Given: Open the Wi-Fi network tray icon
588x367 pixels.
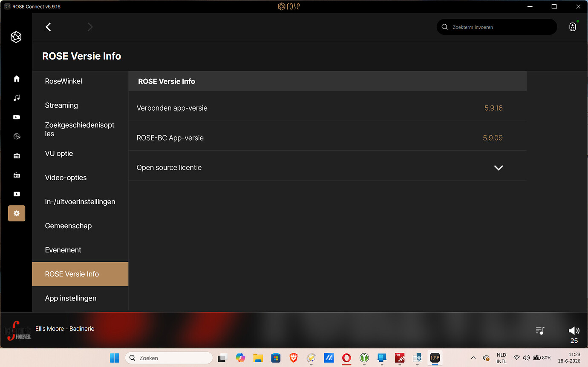Looking at the screenshot, I should (x=517, y=358).
